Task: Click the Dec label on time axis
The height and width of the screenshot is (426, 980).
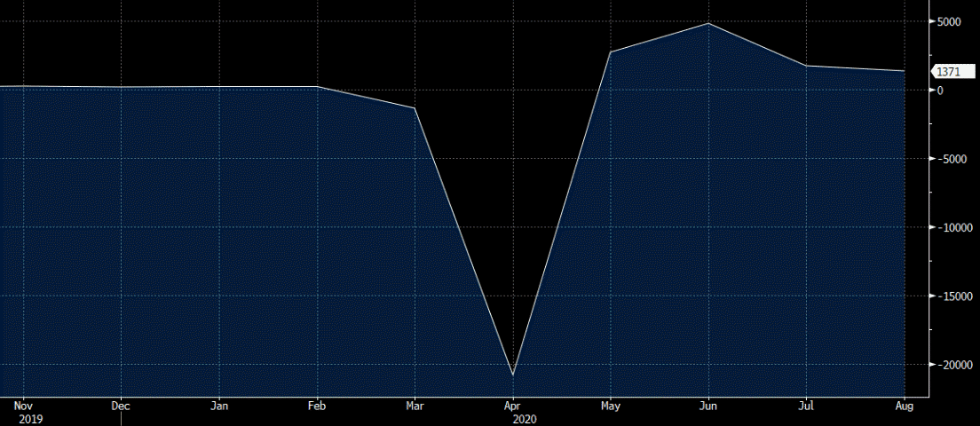Action: click(122, 406)
